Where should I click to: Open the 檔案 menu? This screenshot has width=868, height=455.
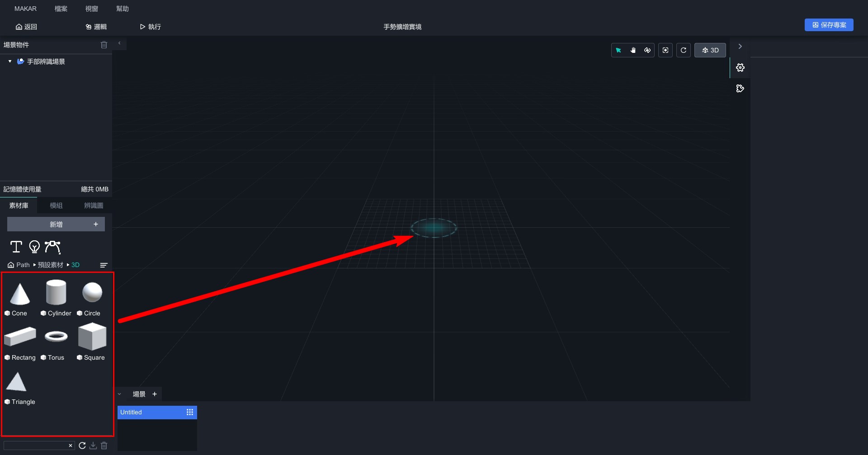tap(61, 9)
